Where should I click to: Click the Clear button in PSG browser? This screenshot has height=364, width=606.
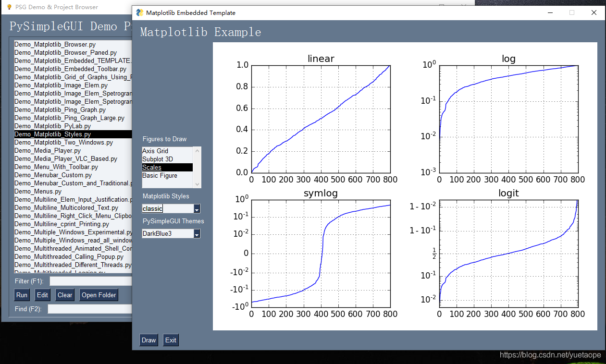point(65,295)
